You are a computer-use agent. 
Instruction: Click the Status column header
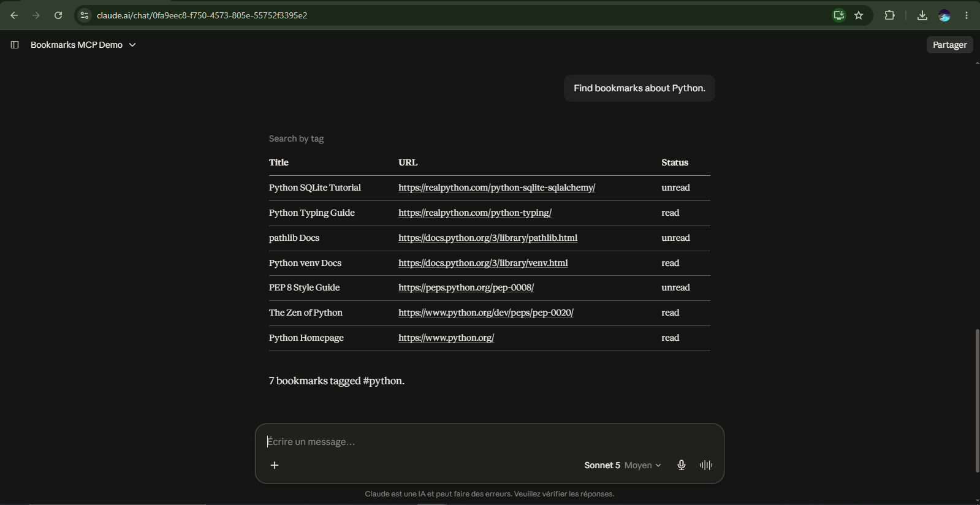pyautogui.click(x=675, y=162)
